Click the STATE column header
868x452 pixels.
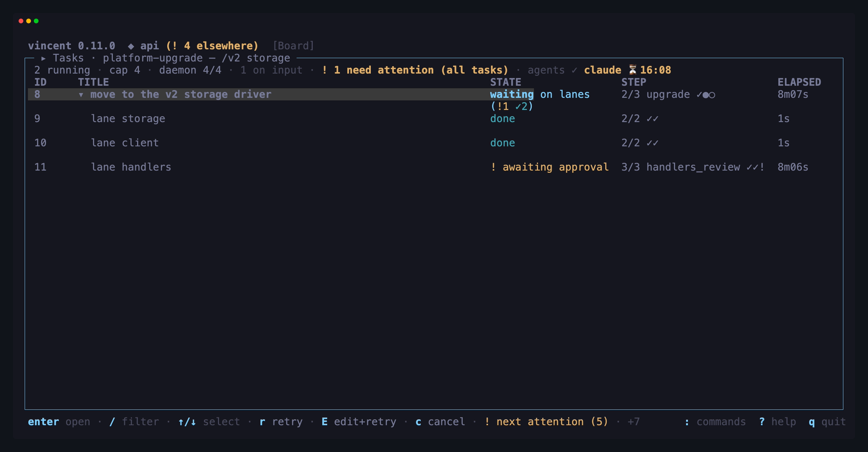pyautogui.click(x=506, y=82)
